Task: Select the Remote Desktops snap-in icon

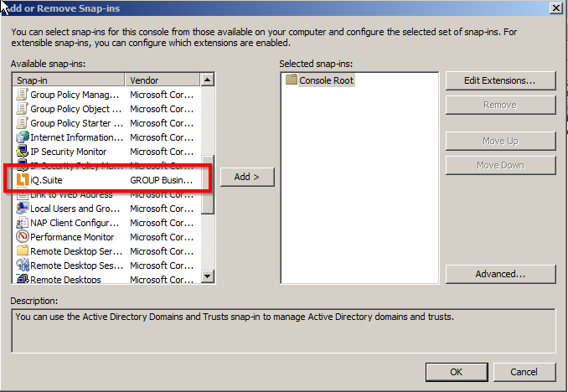Action: [23, 279]
